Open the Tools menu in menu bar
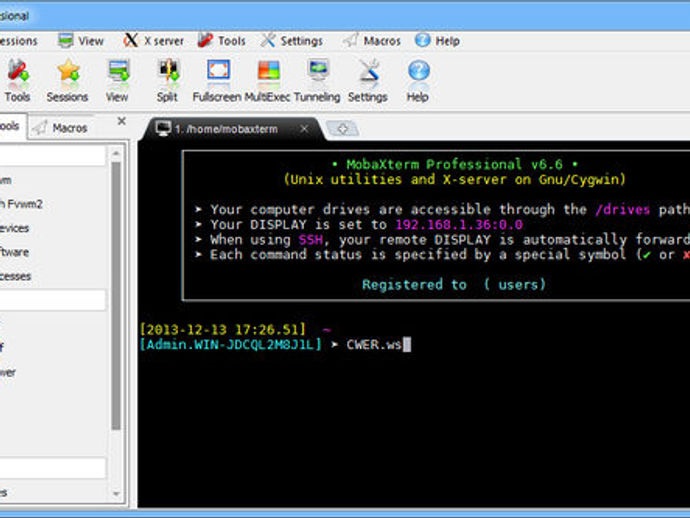This screenshot has width=690, height=518. tap(221, 41)
